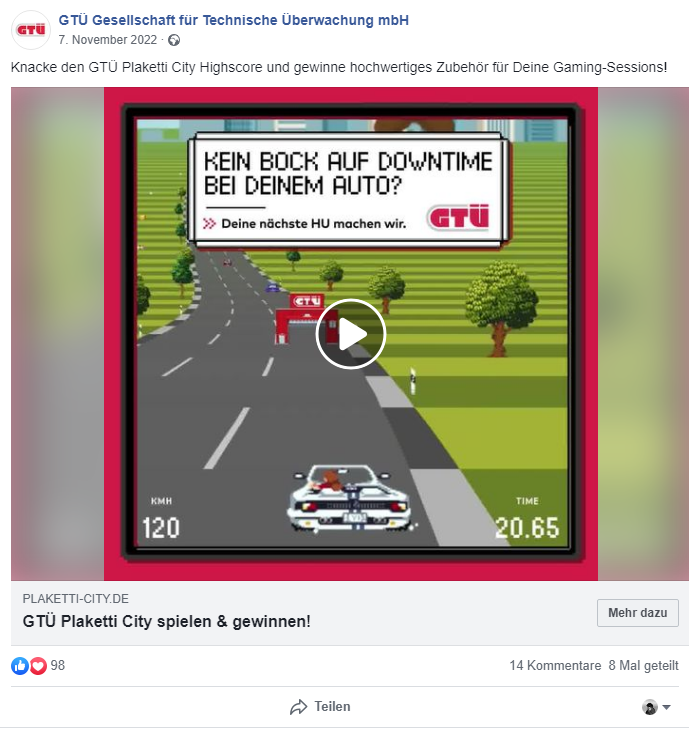689x736 pixels.
Task: Click the white pixel car in the video
Action: [350, 498]
